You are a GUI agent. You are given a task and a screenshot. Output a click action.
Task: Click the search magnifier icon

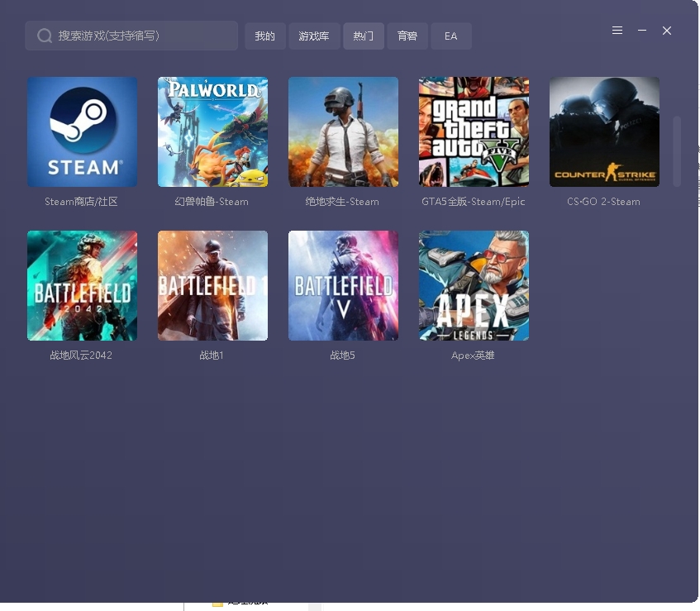click(44, 36)
